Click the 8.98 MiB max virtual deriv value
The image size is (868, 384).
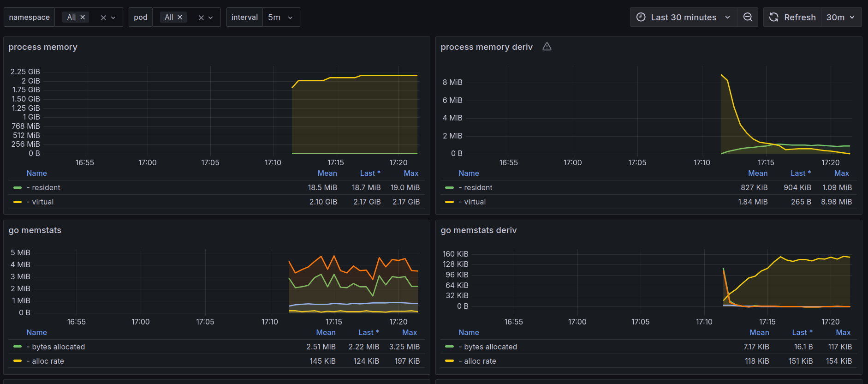coord(836,202)
